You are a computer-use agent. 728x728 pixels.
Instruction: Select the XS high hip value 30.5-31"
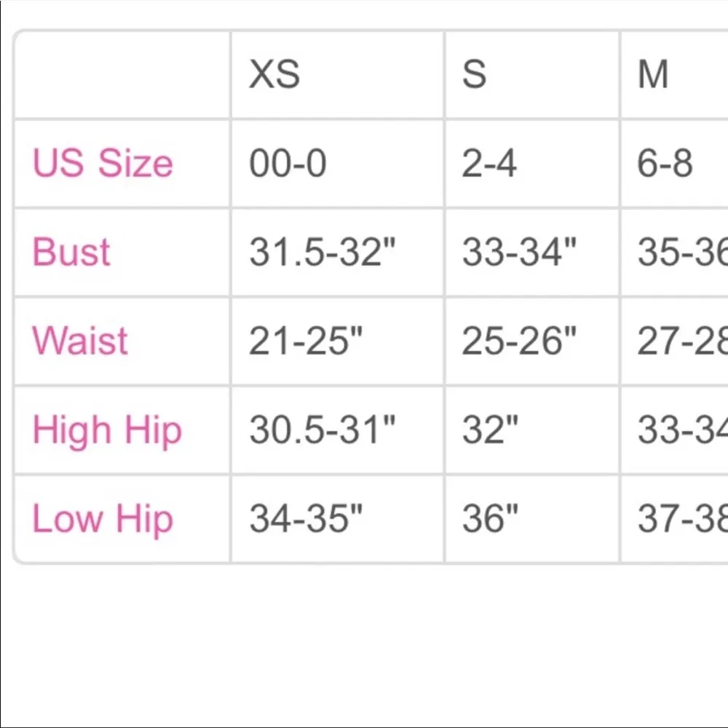323,430
